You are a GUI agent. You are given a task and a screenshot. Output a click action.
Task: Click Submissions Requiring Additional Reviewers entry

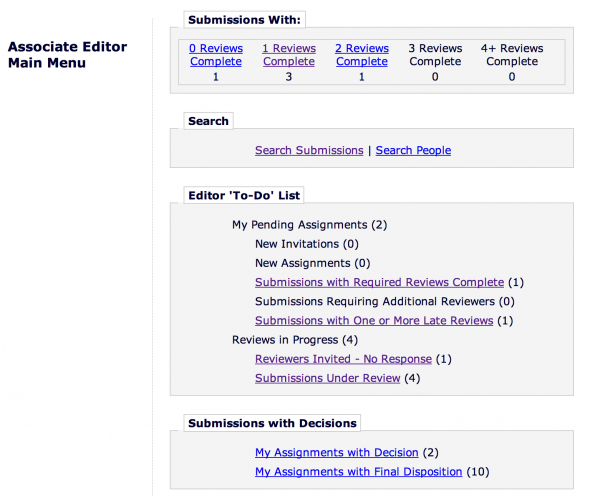(384, 301)
